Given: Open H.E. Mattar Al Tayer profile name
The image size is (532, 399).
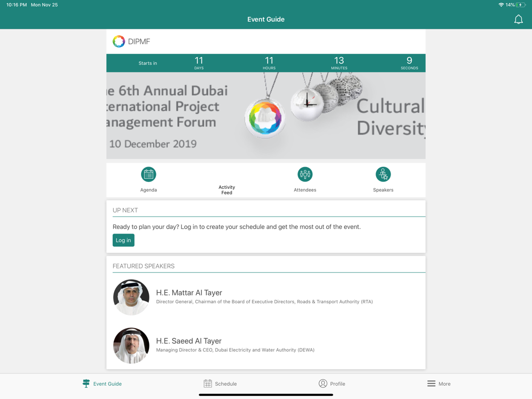Looking at the screenshot, I should pyautogui.click(x=189, y=293).
